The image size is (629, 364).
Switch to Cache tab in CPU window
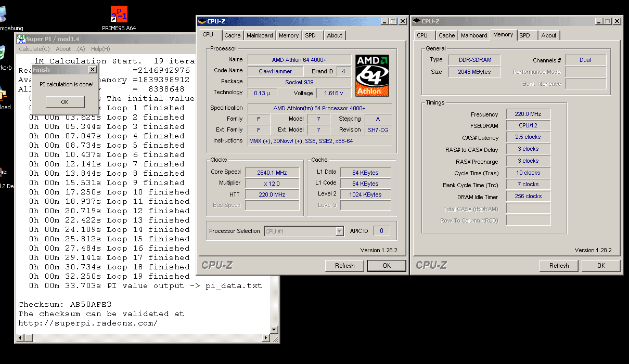click(233, 35)
